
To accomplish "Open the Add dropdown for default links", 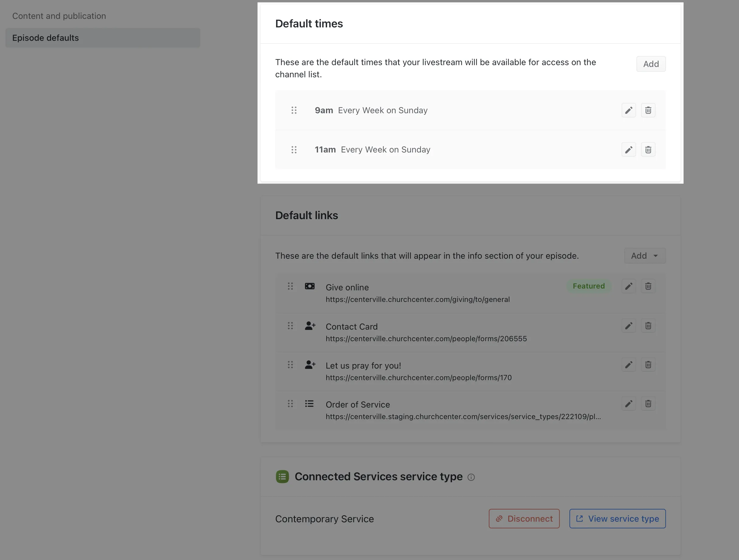I will 644,256.
